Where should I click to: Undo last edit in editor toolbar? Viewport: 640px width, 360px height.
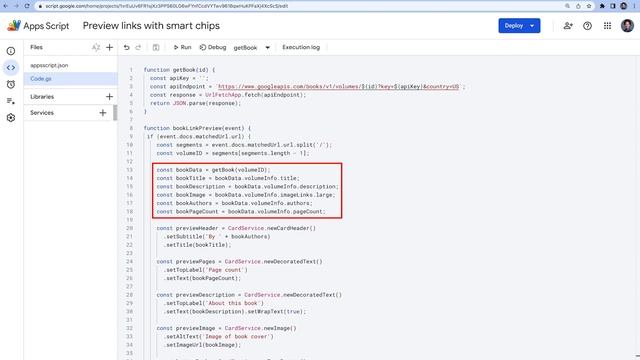(127, 47)
